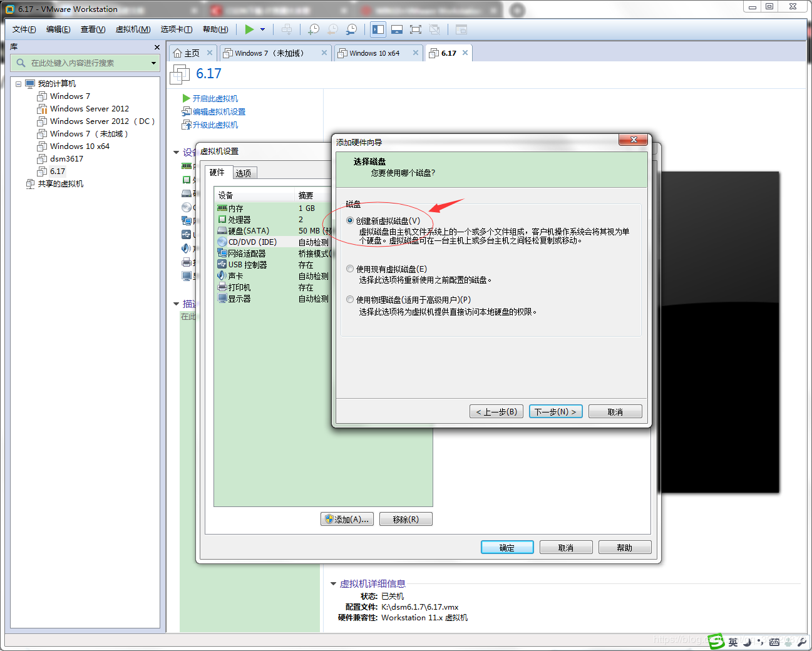Open the 虚拟机(M) menu
812x651 pixels.
tap(133, 29)
